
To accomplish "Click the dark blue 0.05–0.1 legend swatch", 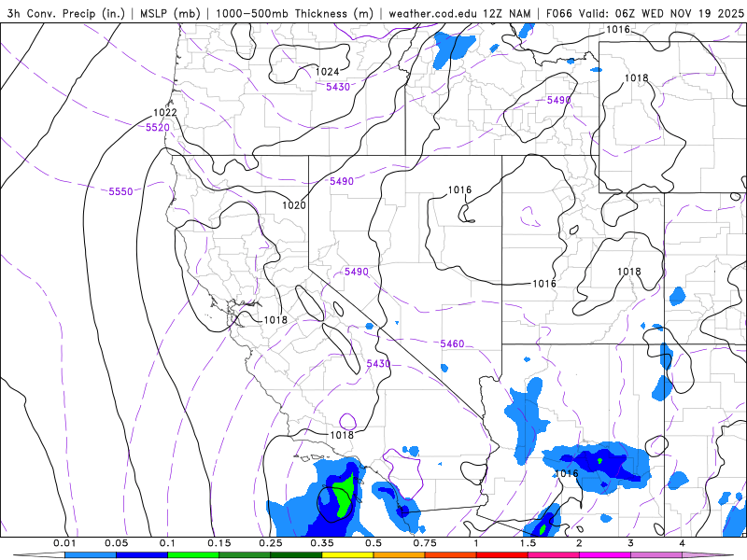I will pos(142,555).
